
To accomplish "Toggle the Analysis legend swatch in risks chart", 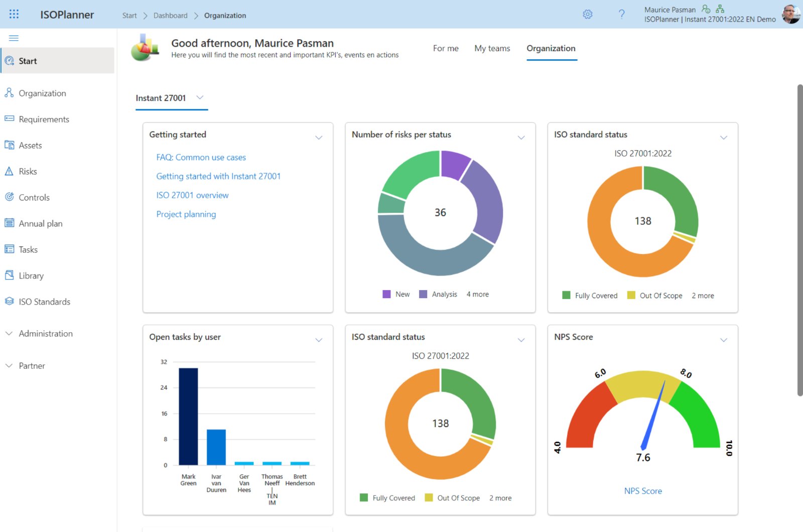I will (x=423, y=294).
